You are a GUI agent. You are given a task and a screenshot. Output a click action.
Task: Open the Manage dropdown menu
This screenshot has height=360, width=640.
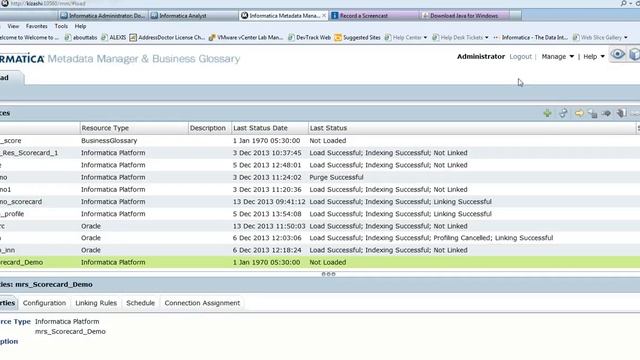click(558, 56)
